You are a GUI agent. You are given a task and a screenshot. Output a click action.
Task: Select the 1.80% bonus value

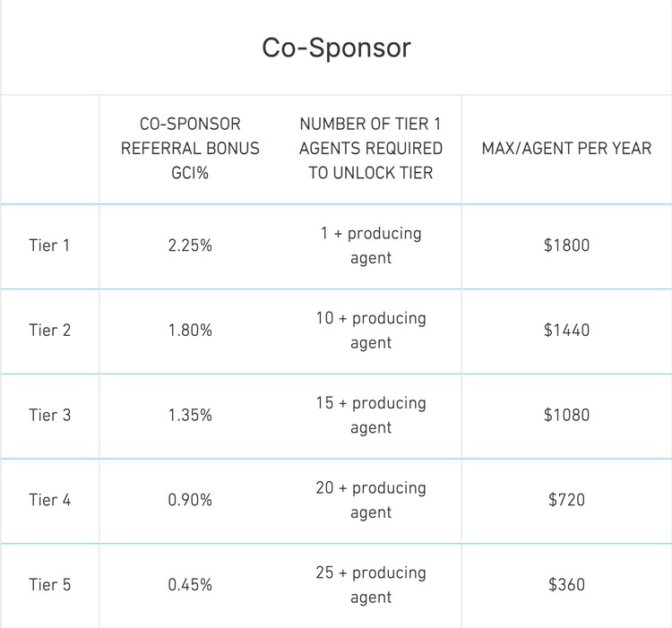coord(190,331)
